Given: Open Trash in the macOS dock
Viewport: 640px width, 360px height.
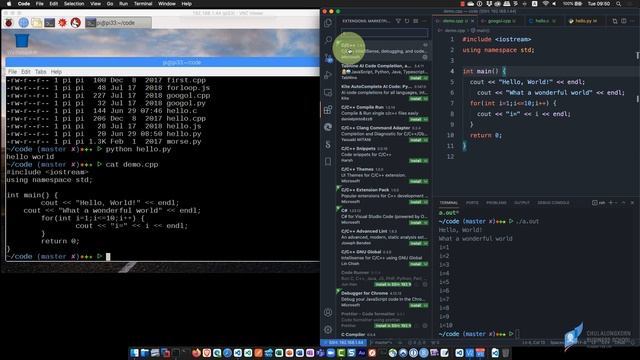Looking at the screenshot, I should click(505, 353).
